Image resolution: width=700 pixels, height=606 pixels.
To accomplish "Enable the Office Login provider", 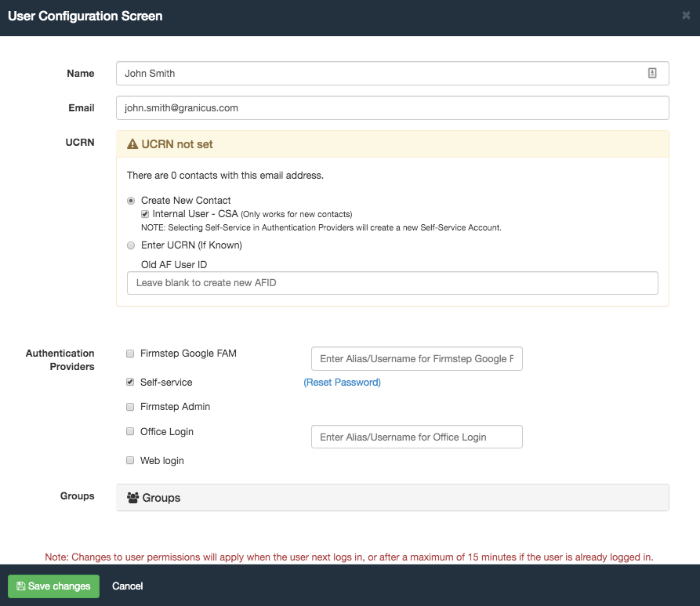I will pos(129,431).
